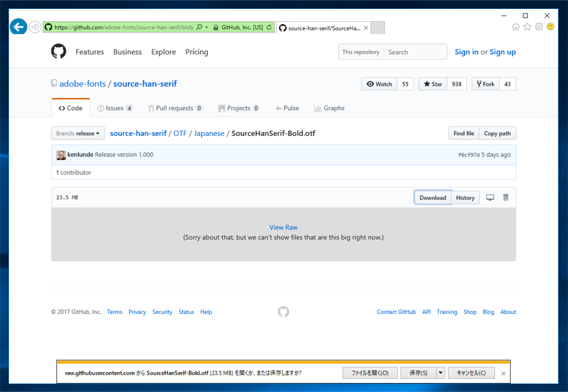
Task: Click 保存(S) save button
Action: tap(418, 373)
